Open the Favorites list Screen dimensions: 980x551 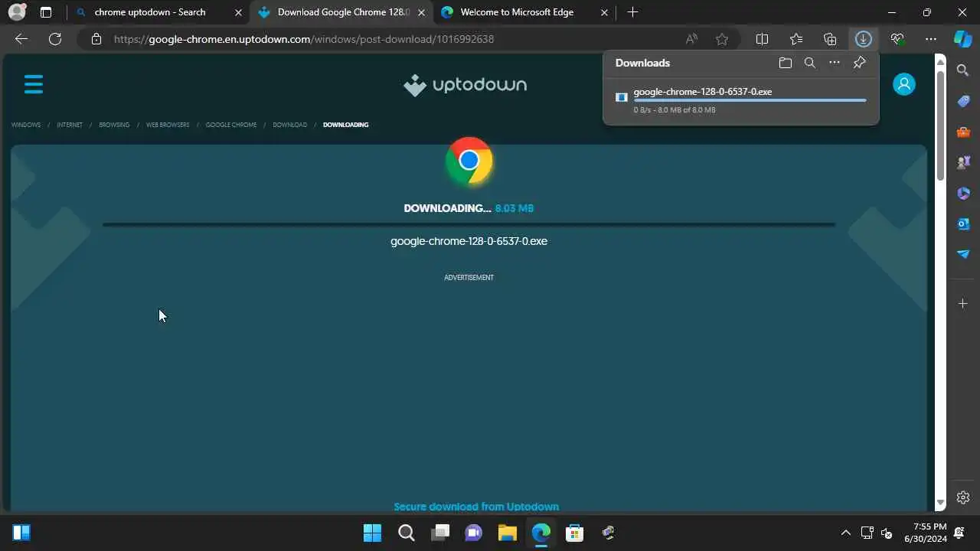[796, 39]
